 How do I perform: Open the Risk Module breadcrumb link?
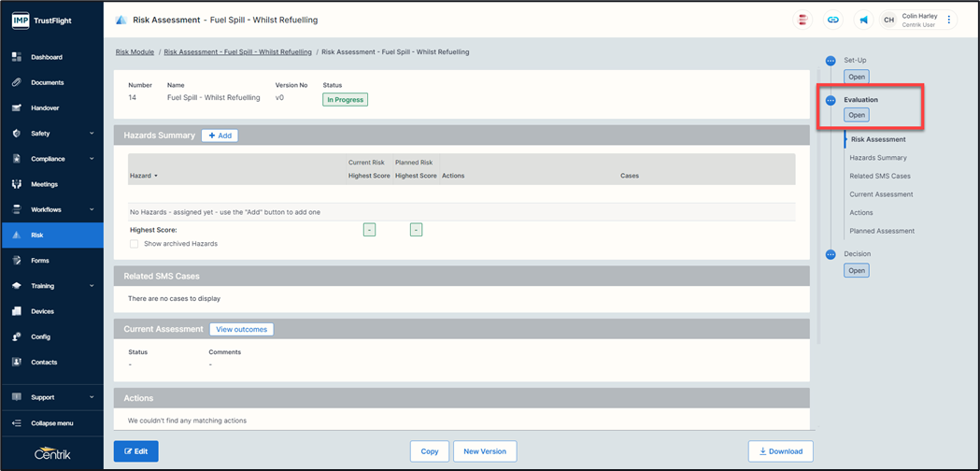click(135, 52)
